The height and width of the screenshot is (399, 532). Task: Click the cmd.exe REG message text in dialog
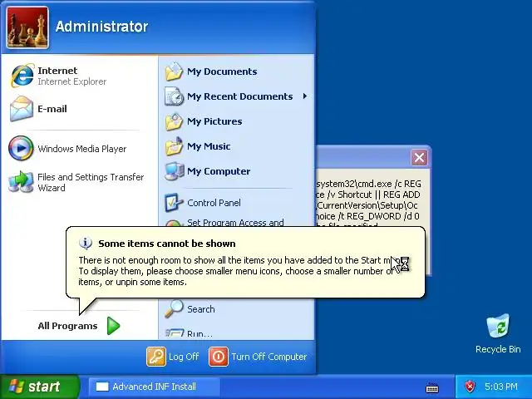[x=369, y=204]
